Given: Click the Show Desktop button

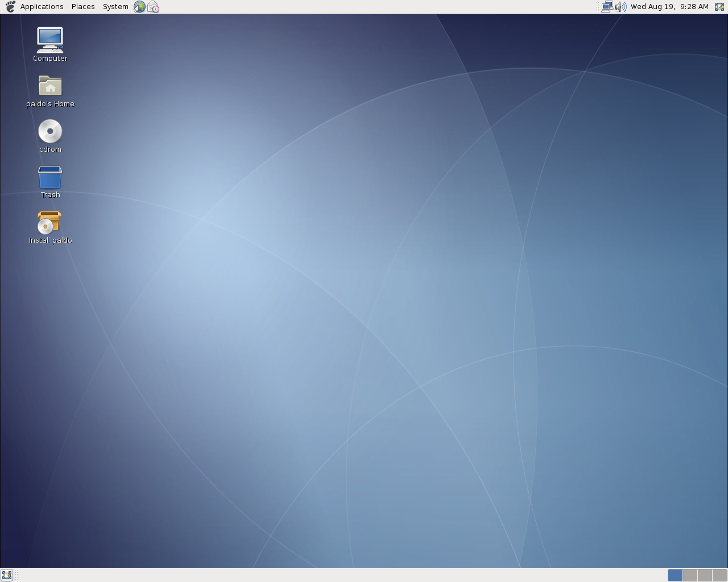Looking at the screenshot, I should [7, 575].
